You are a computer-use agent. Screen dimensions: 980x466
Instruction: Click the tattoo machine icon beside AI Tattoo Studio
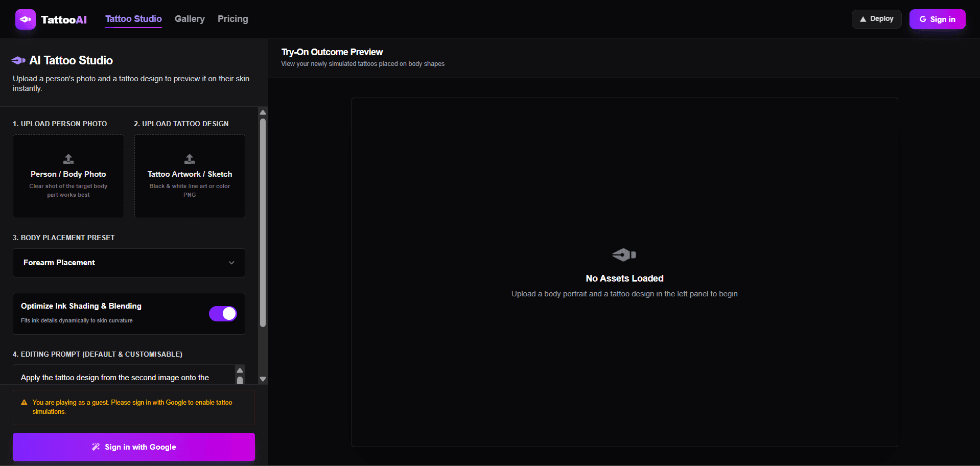tap(18, 60)
